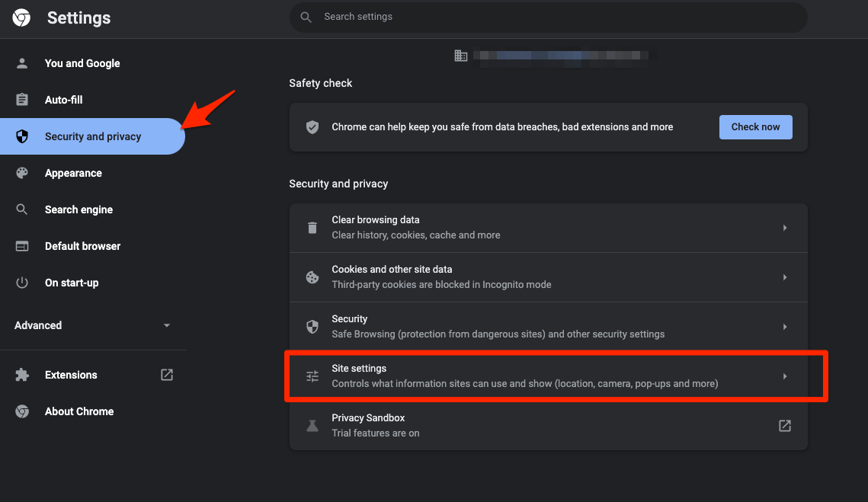Open Site settings
This screenshot has height=502, width=868.
pos(548,376)
